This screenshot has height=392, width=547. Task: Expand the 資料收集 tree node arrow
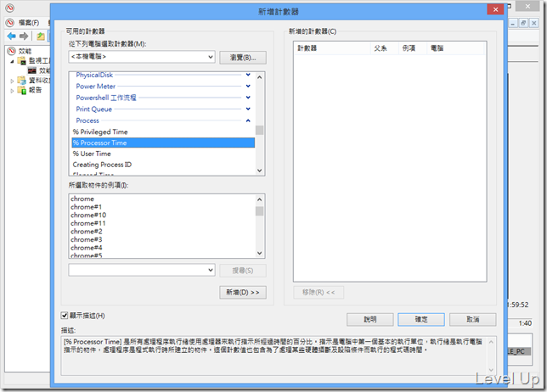pos(12,81)
